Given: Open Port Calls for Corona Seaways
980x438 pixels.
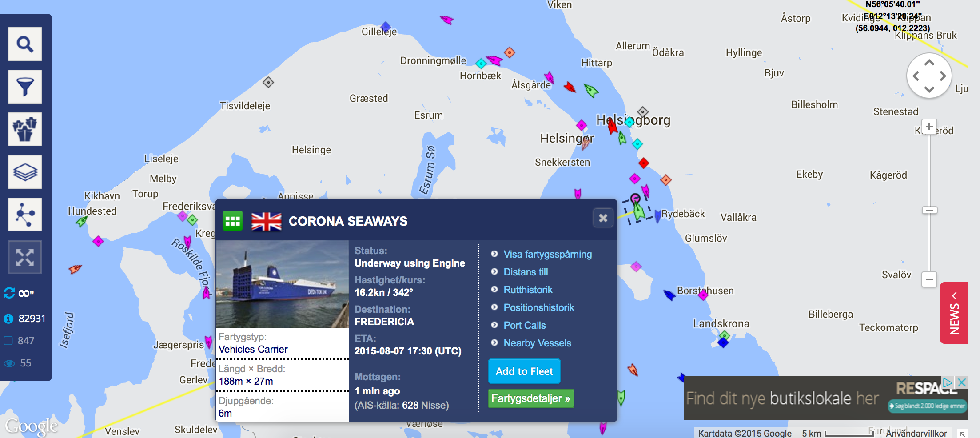Looking at the screenshot, I should [x=524, y=325].
